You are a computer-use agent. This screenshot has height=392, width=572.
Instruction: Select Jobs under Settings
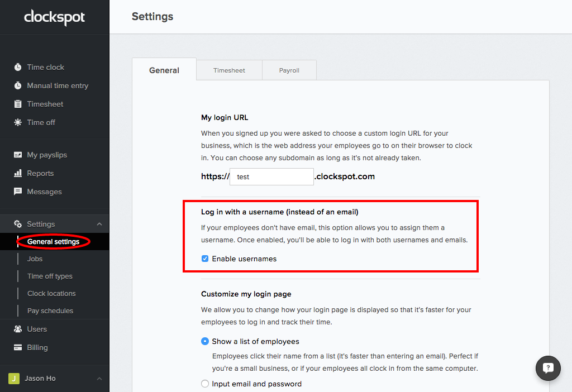point(35,259)
